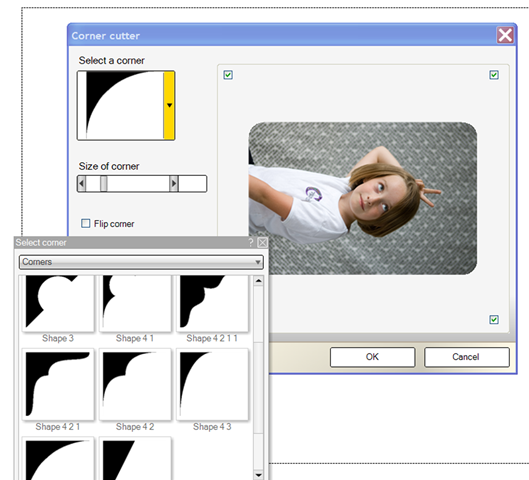Enable the Flip corner checkbox
Image resolution: width=529 pixels, height=480 pixels.
(x=86, y=223)
